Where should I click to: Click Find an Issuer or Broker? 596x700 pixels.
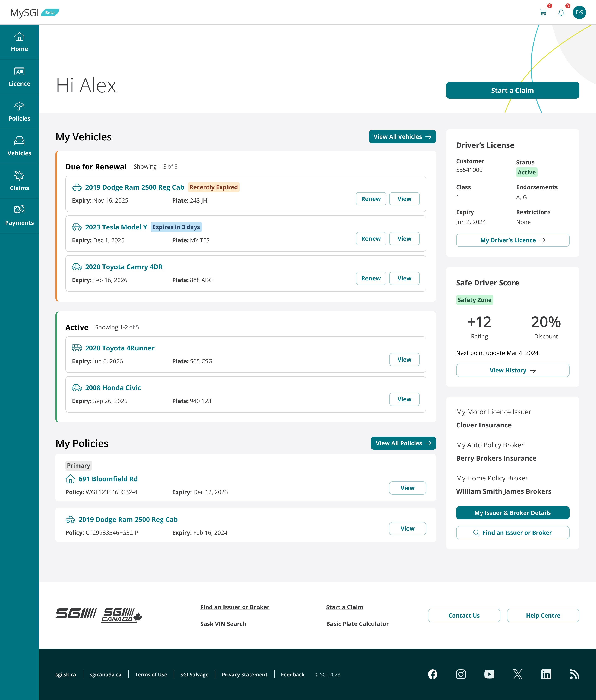pos(512,533)
